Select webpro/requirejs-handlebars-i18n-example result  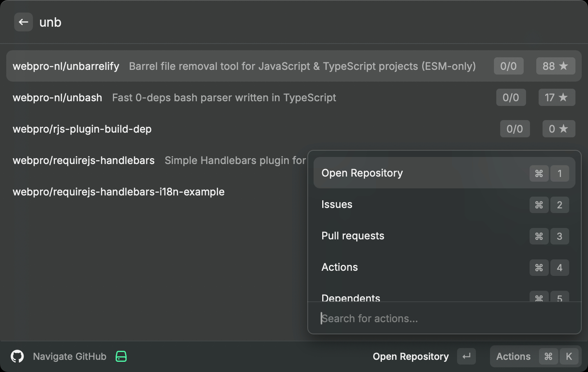coord(119,192)
